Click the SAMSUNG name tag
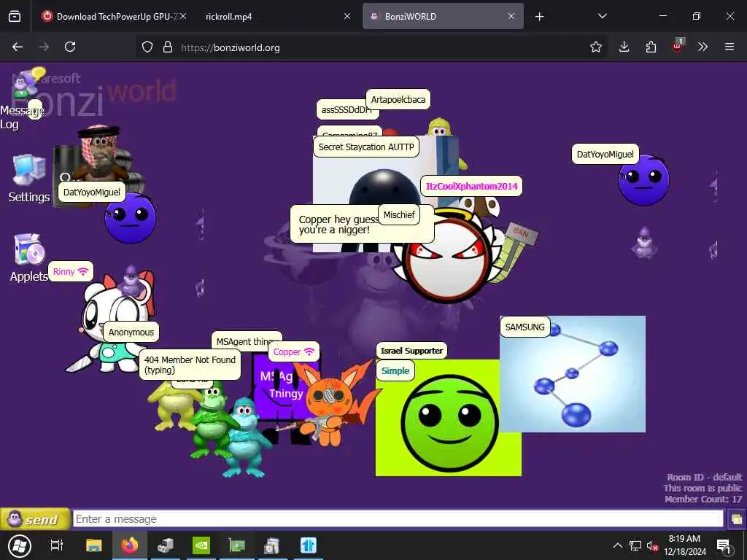 tap(525, 327)
